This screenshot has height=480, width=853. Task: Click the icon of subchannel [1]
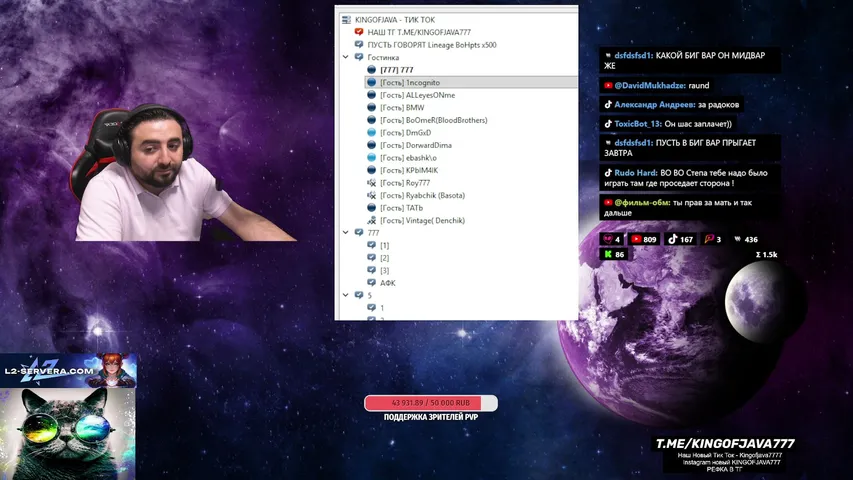[372, 245]
